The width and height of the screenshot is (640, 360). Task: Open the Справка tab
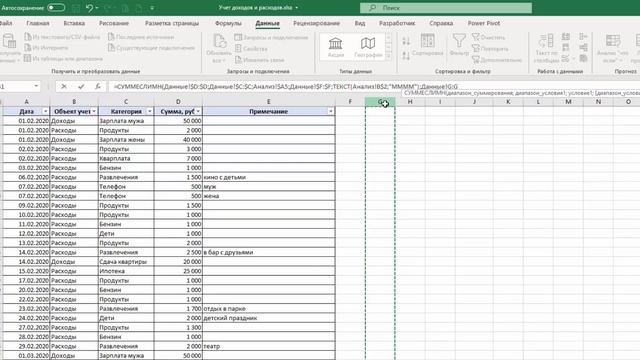click(441, 23)
